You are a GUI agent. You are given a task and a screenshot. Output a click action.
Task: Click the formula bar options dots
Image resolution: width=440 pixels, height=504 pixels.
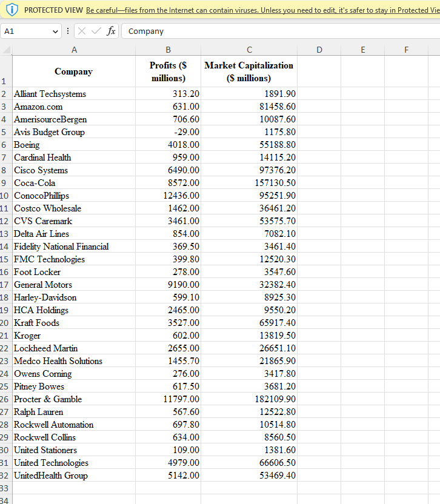coord(67,31)
